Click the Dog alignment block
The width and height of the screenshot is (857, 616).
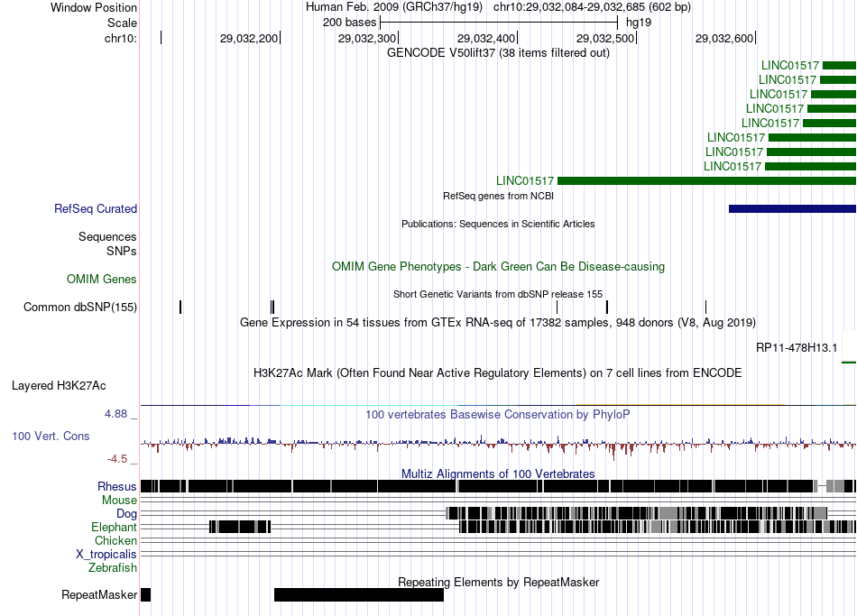(637, 513)
